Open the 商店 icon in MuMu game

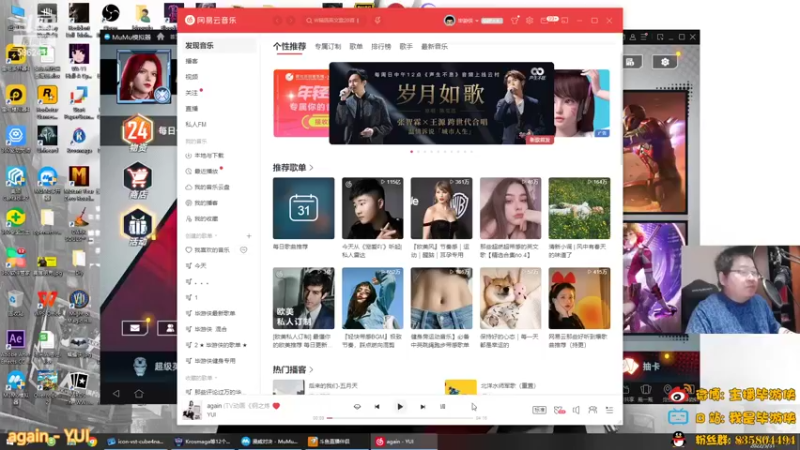(x=138, y=181)
